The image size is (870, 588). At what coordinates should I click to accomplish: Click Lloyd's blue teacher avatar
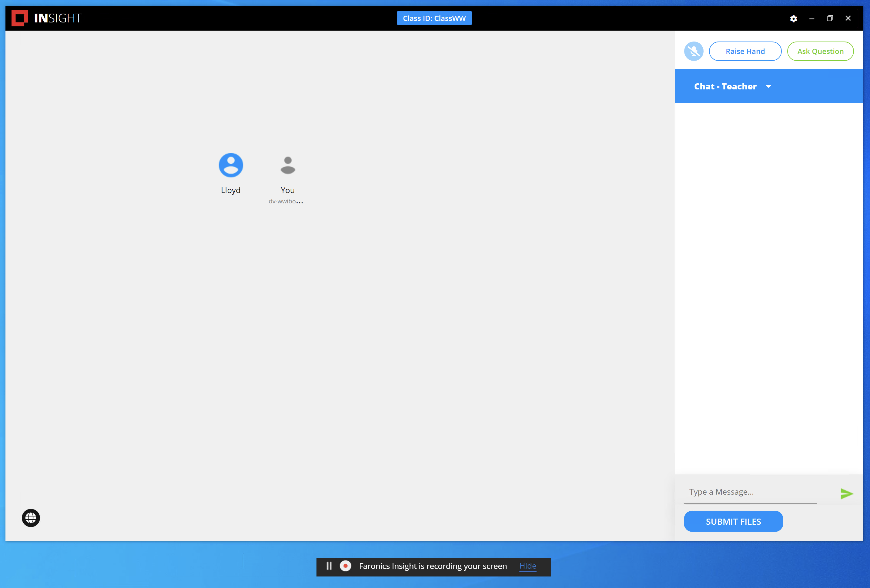(x=231, y=165)
